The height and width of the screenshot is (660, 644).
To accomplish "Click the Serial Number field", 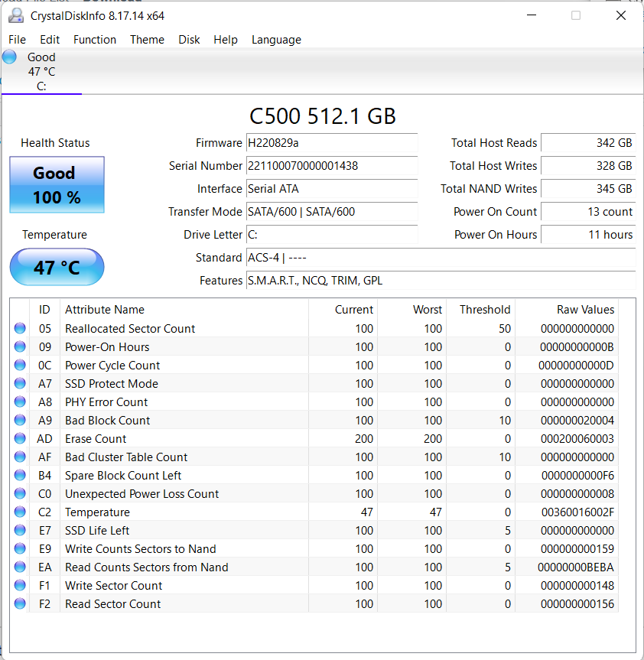I will [331, 166].
